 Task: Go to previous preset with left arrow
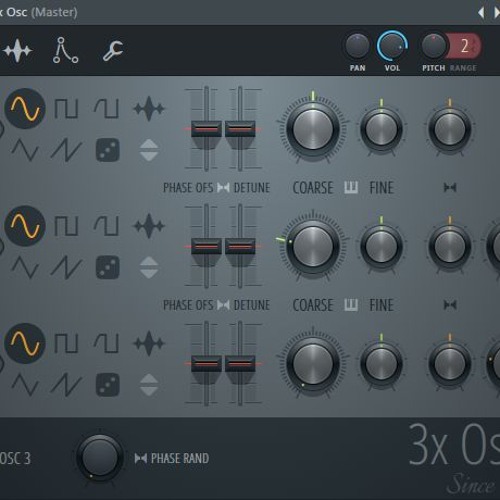coord(481,13)
